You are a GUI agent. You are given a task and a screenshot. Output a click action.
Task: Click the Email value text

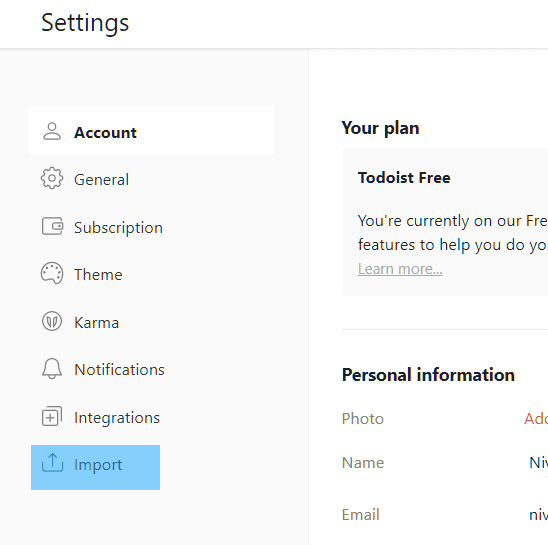(538, 515)
